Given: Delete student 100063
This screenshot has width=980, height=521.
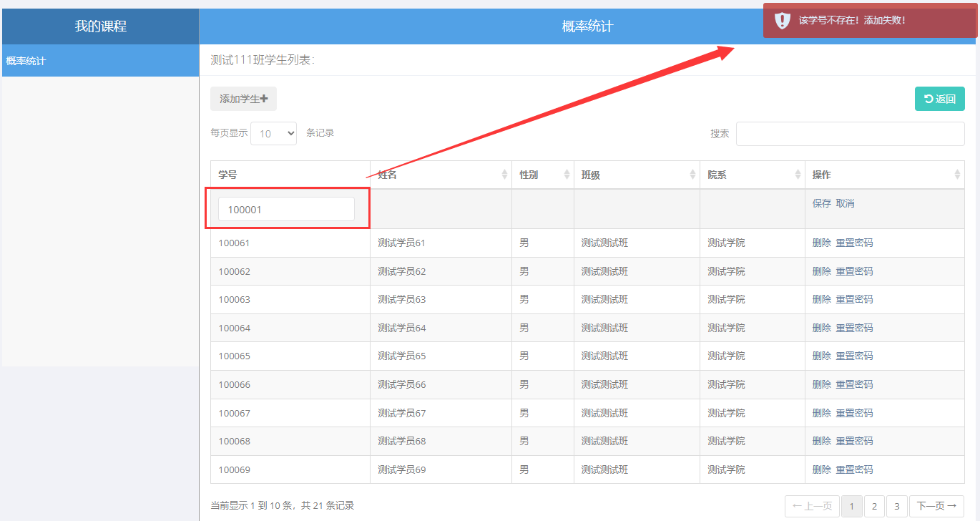Looking at the screenshot, I should tap(822, 299).
